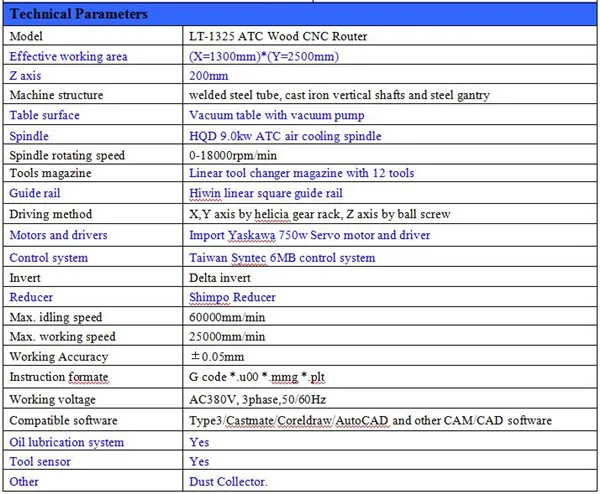Click 'LT-1325 ATC Wood CNC Router' value
Image resolution: width=600 pixels, height=494 pixels.
click(x=278, y=36)
